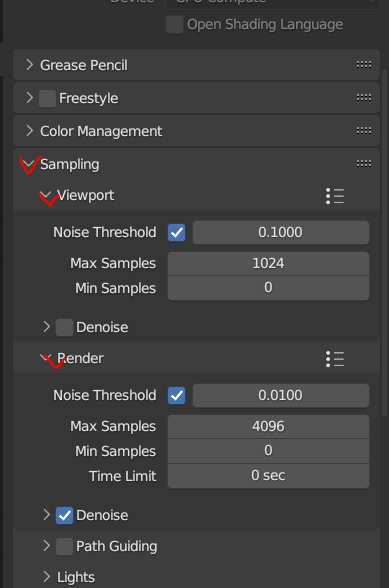Disable Viewport Noise Threshold checkbox

[177, 232]
